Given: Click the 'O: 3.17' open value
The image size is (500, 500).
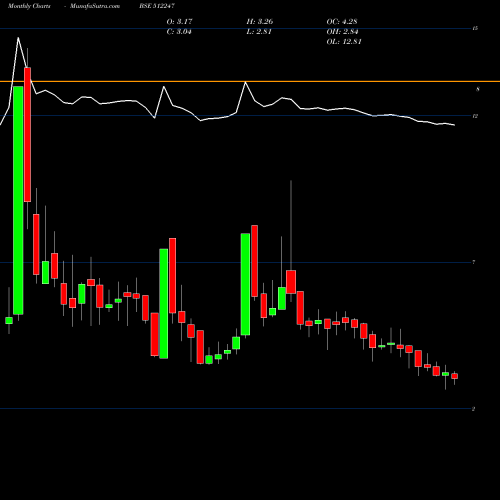Looking at the screenshot, I should (x=179, y=22).
